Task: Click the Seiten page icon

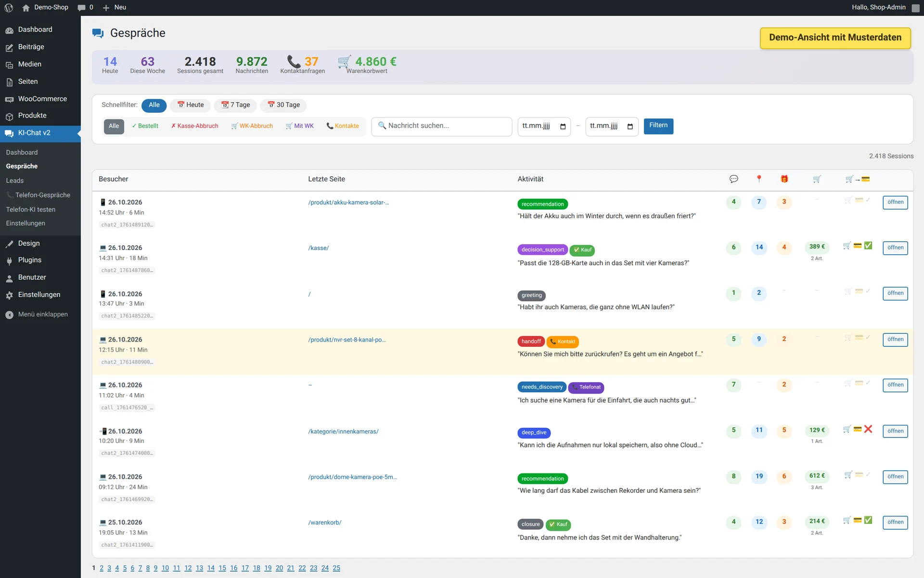Action: tap(9, 82)
